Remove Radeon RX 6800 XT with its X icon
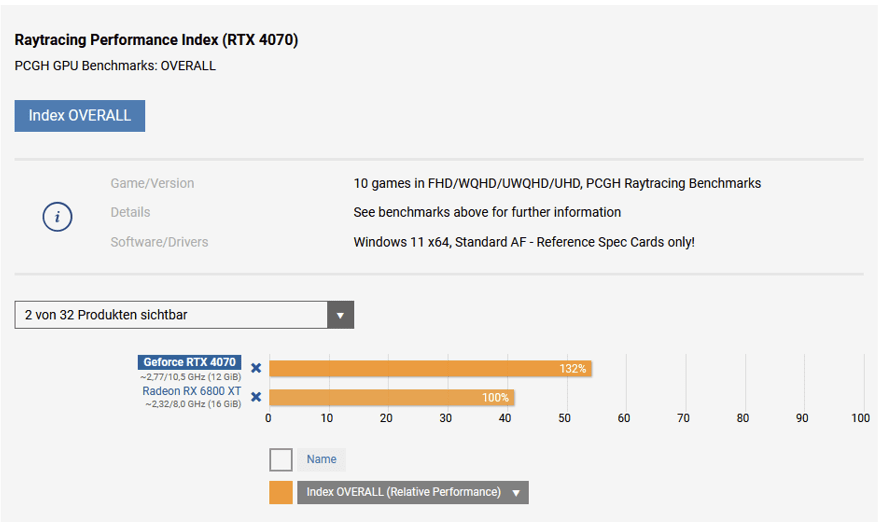878x522 pixels. (256, 397)
